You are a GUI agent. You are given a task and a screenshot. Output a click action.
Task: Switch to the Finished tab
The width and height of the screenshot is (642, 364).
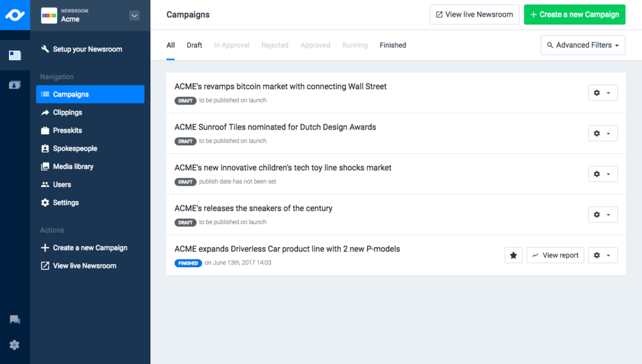(x=393, y=45)
